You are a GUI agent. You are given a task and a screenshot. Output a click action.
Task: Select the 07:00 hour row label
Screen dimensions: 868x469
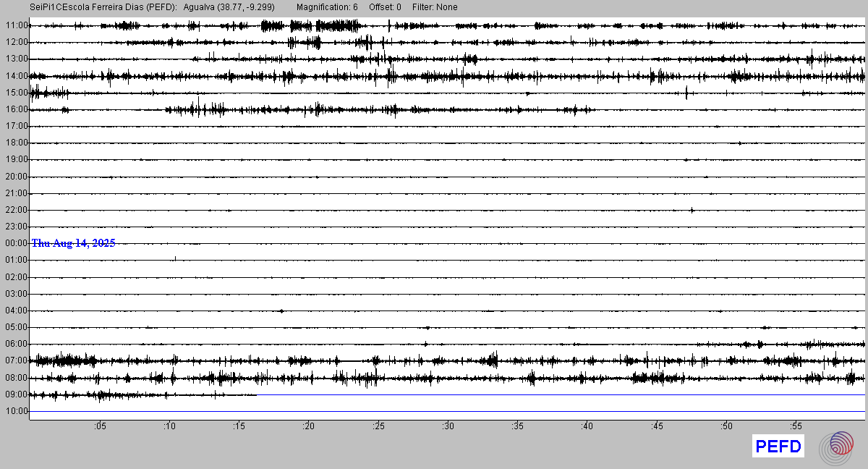pyautogui.click(x=16, y=360)
